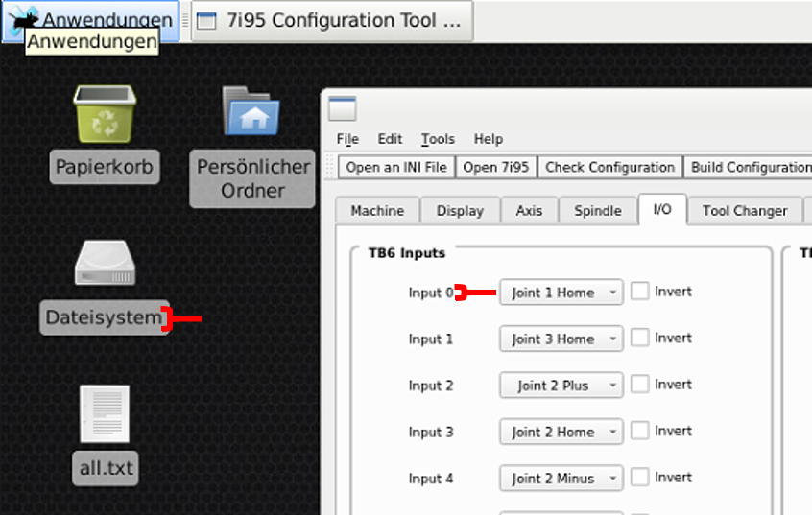Switch to the Display tab
This screenshot has width=812, height=515.
click(460, 211)
